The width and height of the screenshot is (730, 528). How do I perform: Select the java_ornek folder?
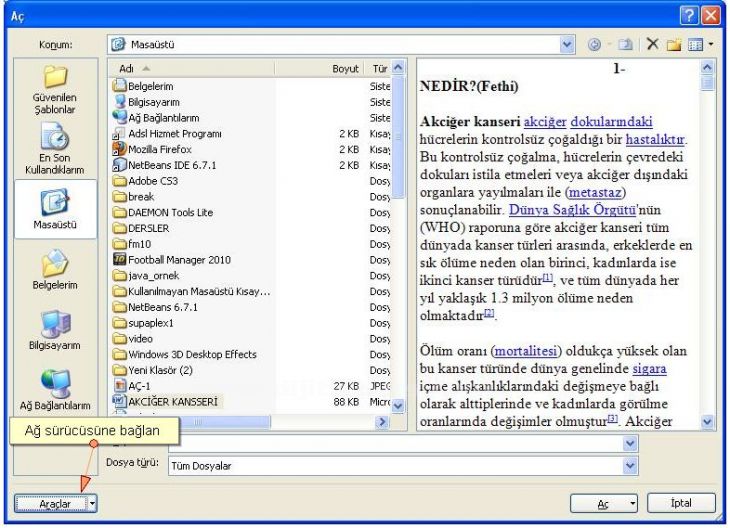pos(146,276)
